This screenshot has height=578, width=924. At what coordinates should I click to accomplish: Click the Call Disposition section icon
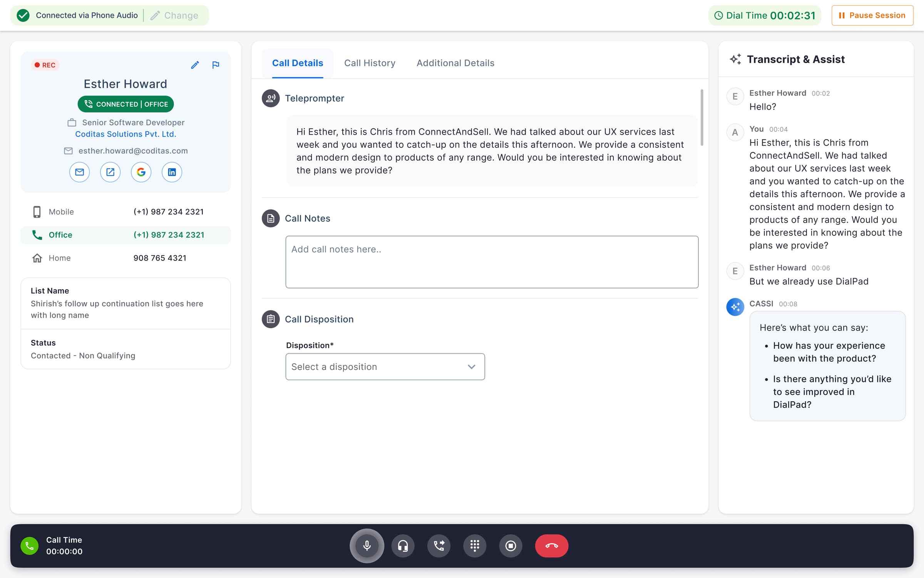pyautogui.click(x=271, y=319)
